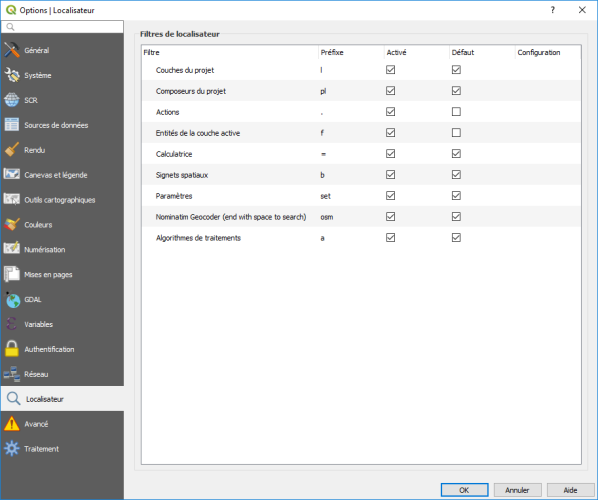Open the Avancé warning triangle icon
The image size is (598, 500).
(12, 424)
